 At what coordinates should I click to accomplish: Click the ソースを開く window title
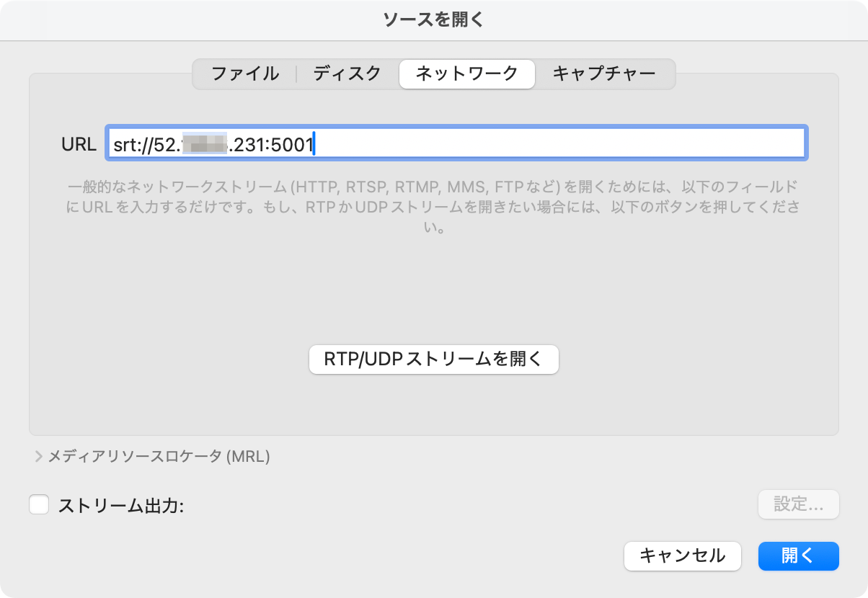coord(433,19)
